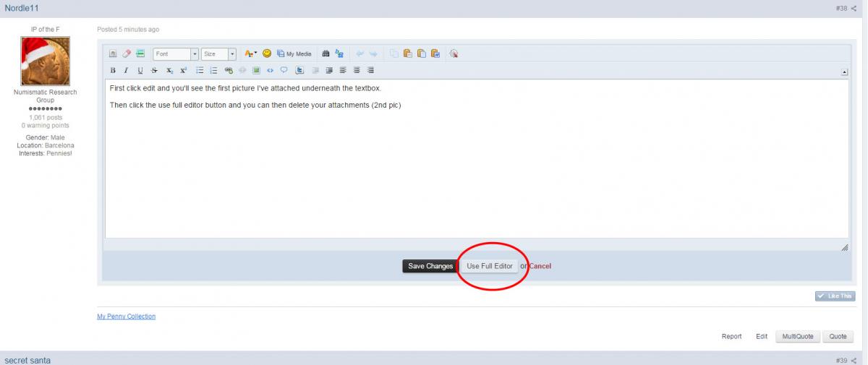Click the eraser remove-formatting icon
This screenshot has height=365, width=868.
tap(126, 53)
